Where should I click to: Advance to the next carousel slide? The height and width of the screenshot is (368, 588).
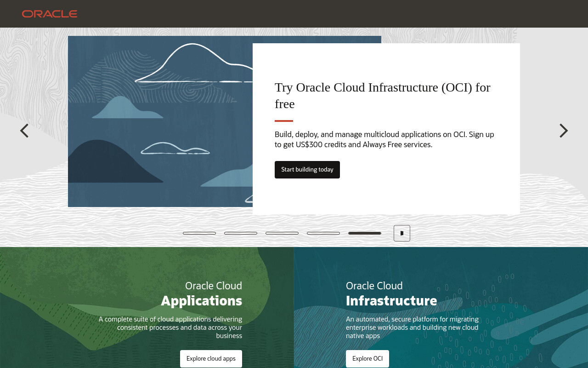(x=564, y=131)
